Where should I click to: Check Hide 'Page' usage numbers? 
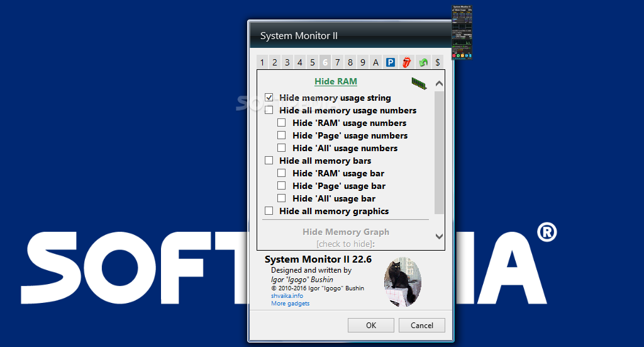coord(281,135)
